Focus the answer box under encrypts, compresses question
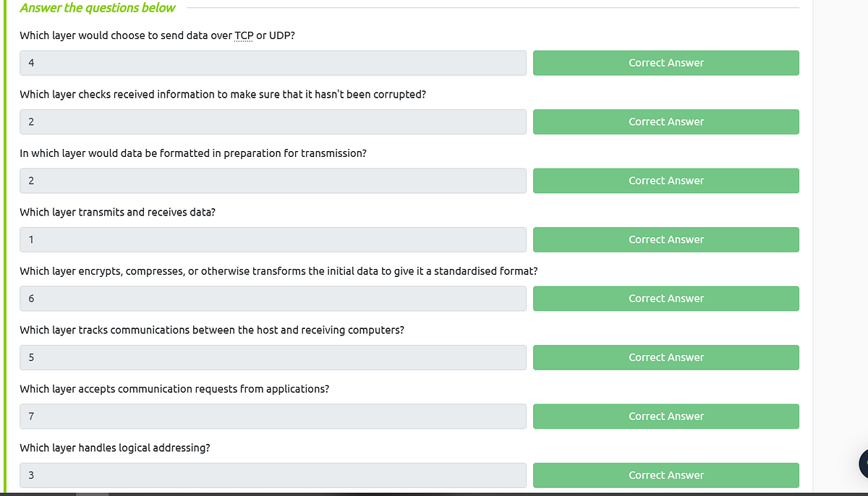This screenshot has width=868, height=496. [x=273, y=299]
